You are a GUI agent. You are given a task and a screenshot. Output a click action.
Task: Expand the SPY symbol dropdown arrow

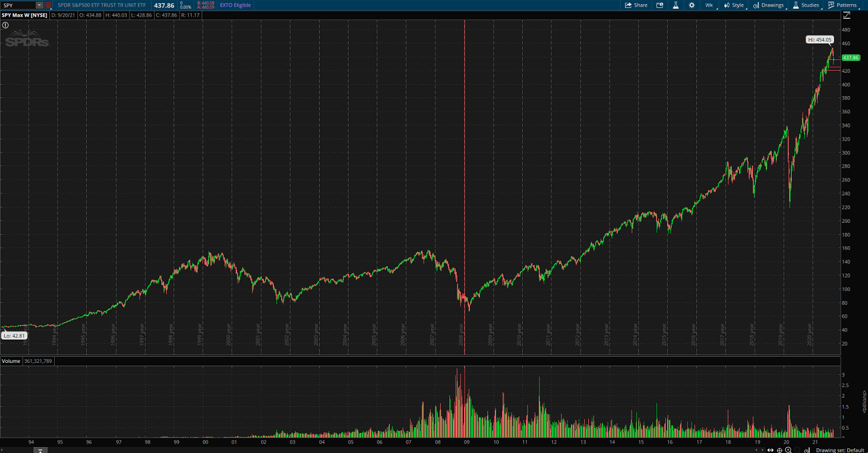[39, 5]
